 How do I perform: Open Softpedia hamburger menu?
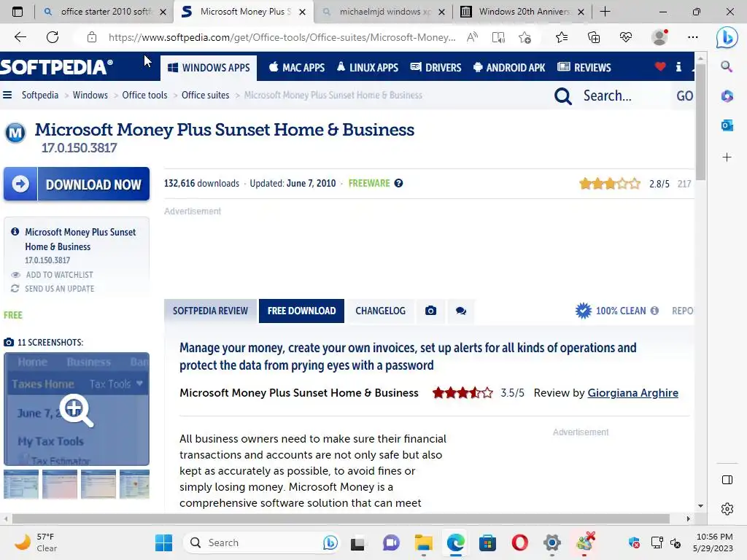point(7,96)
